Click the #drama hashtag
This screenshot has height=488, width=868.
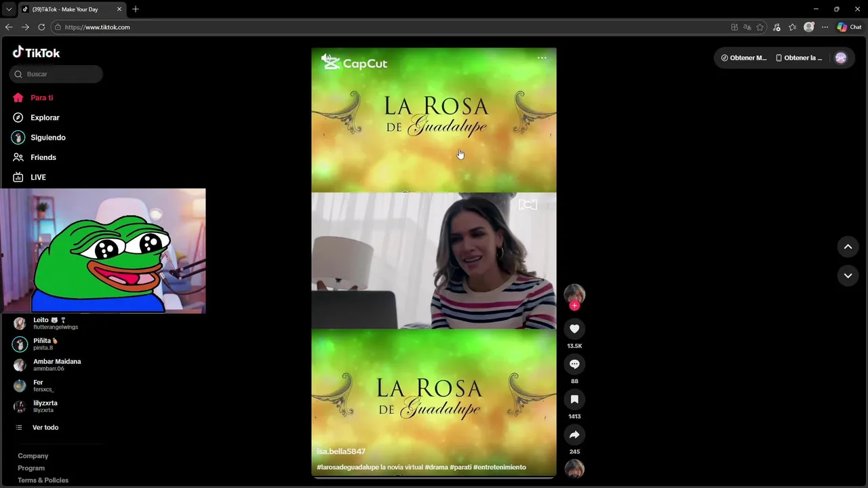(x=436, y=467)
